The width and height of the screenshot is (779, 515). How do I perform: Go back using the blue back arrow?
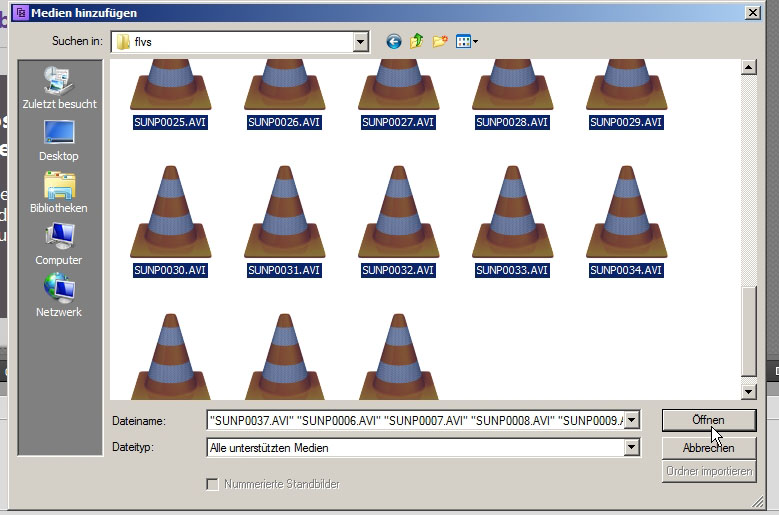pos(394,42)
